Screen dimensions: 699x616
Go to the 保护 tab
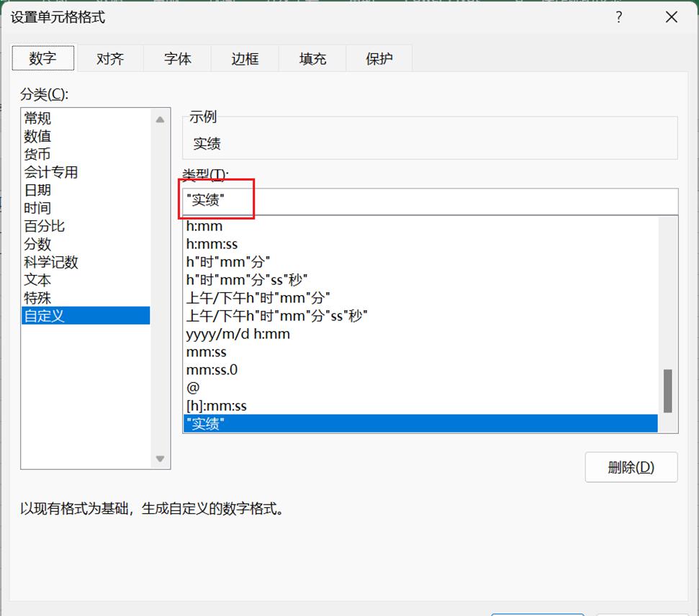coord(379,58)
